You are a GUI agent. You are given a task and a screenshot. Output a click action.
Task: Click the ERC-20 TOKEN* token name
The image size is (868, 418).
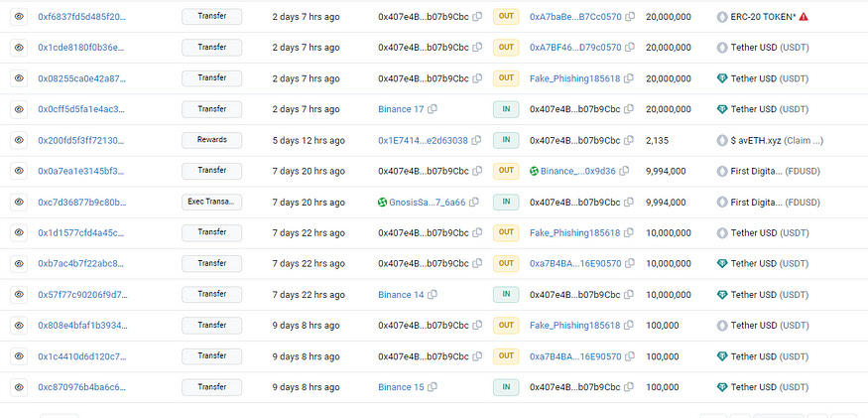(764, 17)
